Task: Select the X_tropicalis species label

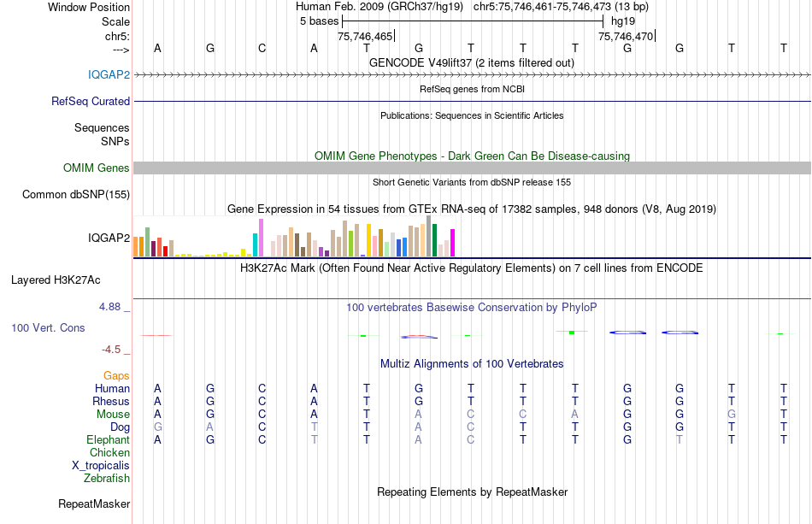Action: (x=101, y=466)
